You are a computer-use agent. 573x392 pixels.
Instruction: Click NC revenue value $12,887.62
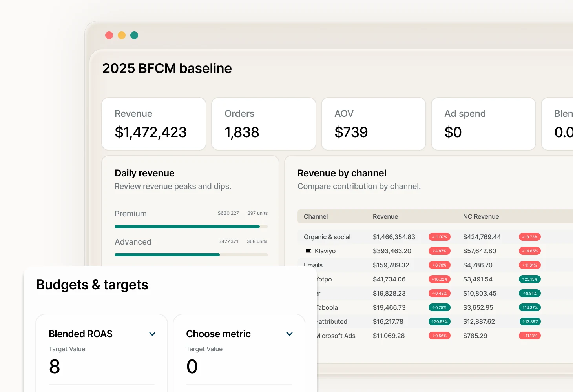[x=479, y=321]
